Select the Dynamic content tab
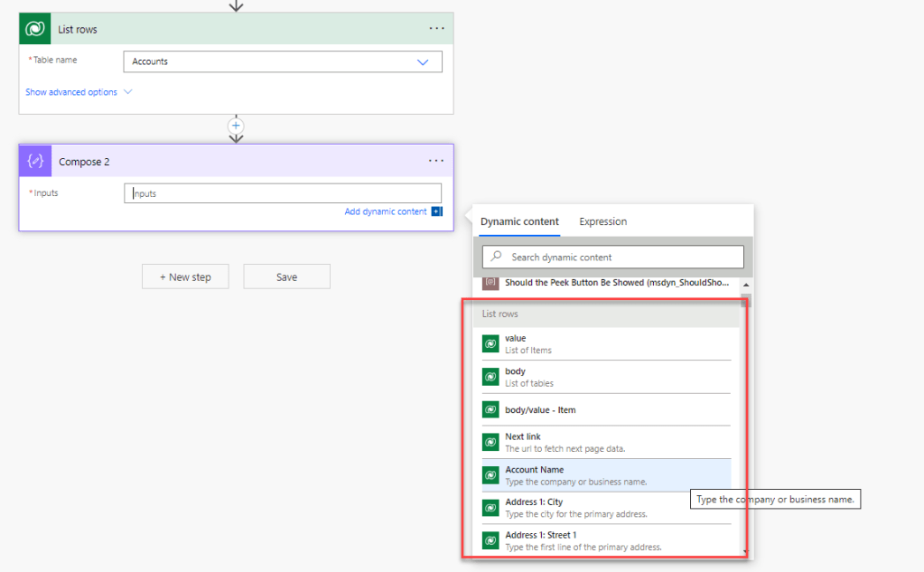This screenshot has width=924, height=572. point(519,221)
